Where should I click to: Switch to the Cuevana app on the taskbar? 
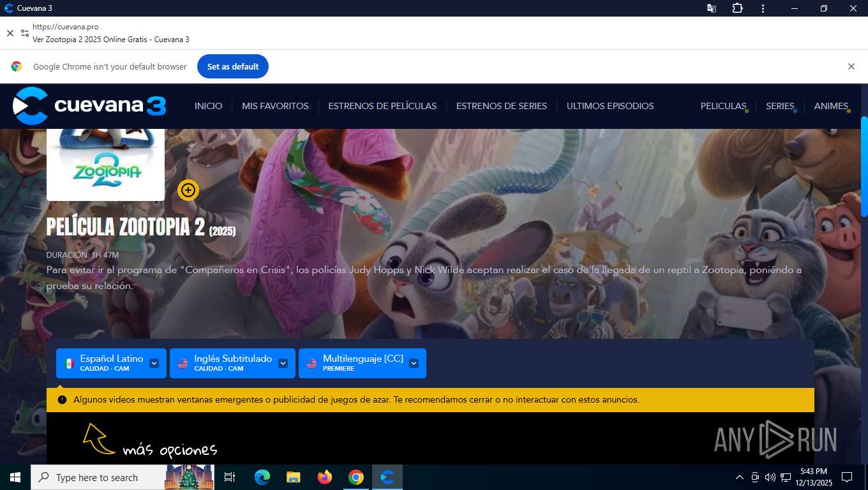coord(387,477)
